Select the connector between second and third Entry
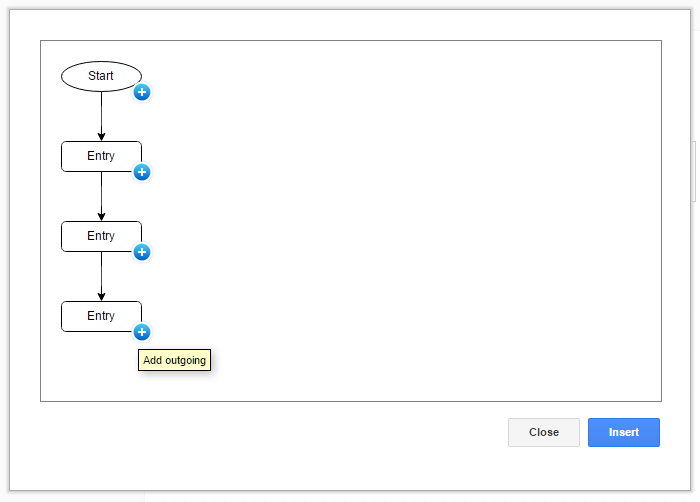Image resolution: width=700 pixels, height=502 pixels. point(101,274)
